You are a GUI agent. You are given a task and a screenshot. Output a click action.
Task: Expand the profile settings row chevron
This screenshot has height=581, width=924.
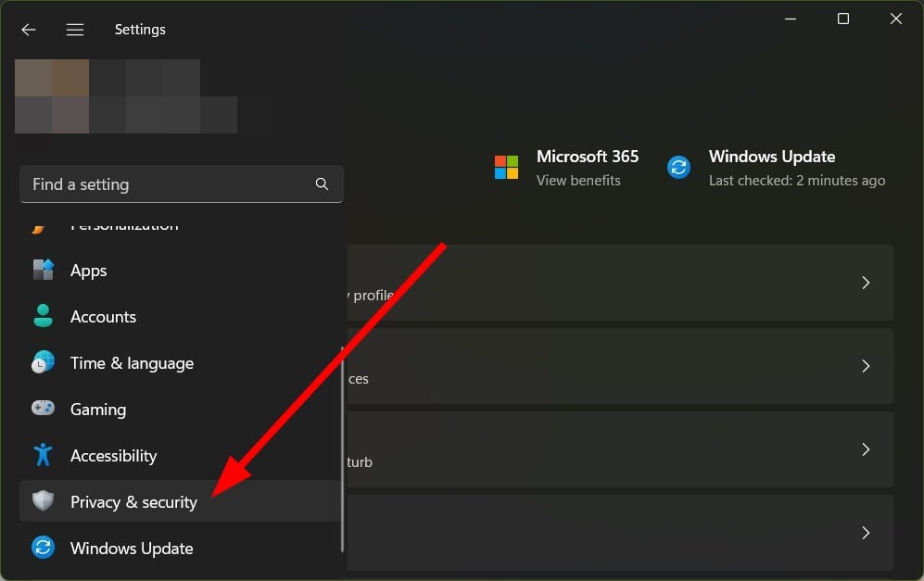pyautogui.click(x=866, y=283)
